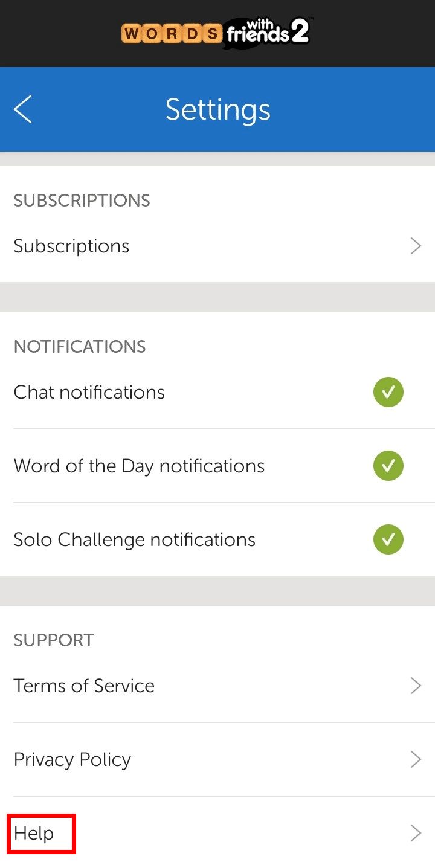Open the Terms of Service link

[84, 686]
